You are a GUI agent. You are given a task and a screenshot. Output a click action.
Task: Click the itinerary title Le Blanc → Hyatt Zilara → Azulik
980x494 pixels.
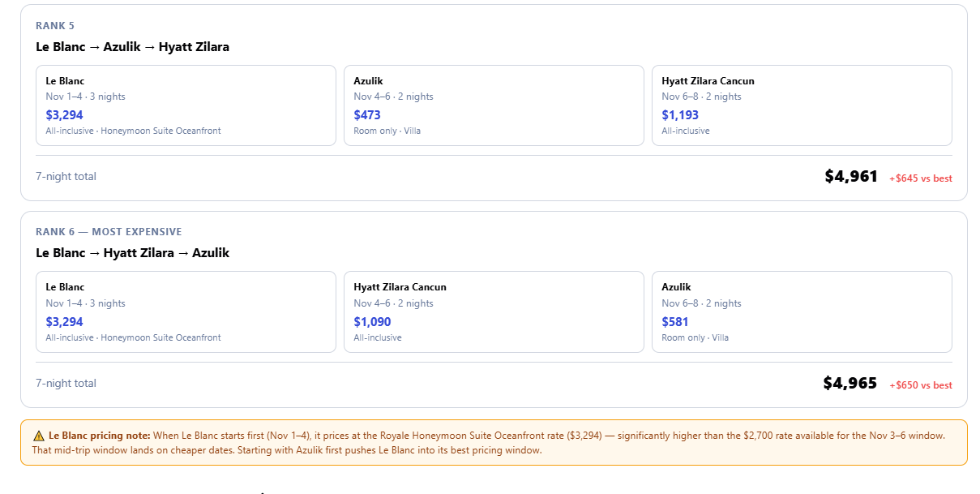[133, 253]
